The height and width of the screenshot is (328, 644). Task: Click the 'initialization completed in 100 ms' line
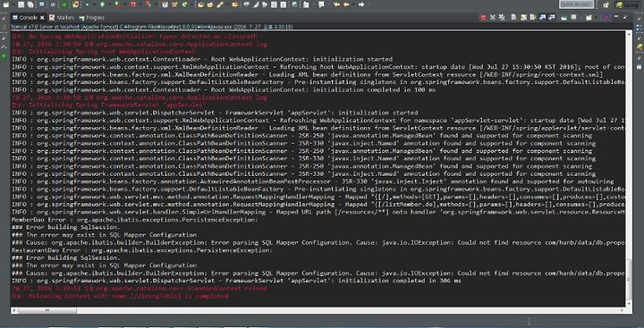click(x=224, y=89)
